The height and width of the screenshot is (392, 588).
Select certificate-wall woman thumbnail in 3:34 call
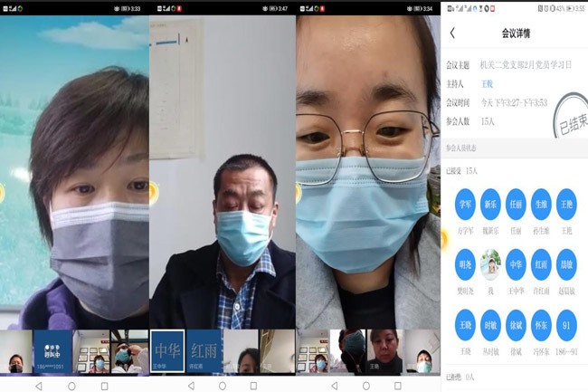coord(312,351)
